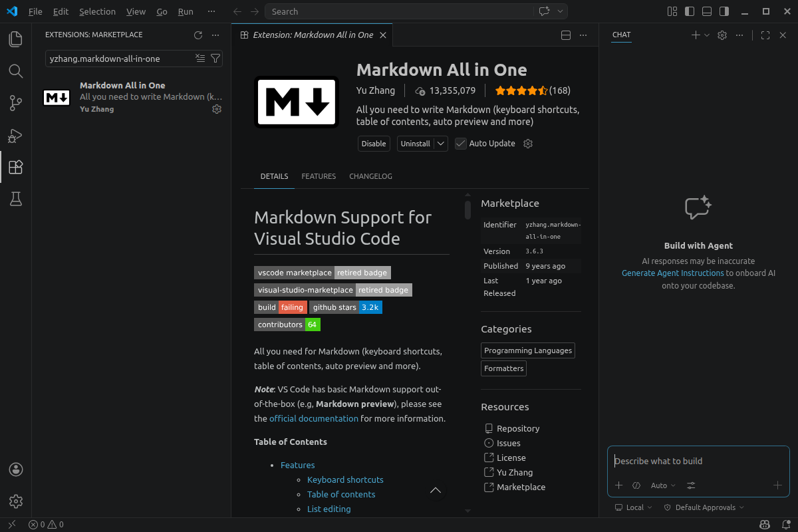
Task: Toggle the Auto Update checkbox
Action: (461, 144)
